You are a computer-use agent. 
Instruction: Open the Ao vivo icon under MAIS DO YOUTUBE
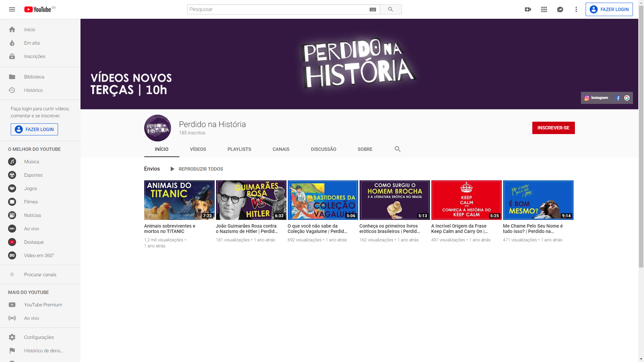12,318
